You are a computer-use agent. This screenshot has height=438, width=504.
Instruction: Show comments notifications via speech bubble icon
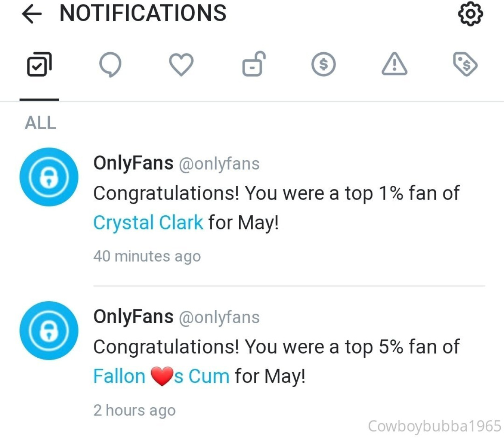pos(110,64)
